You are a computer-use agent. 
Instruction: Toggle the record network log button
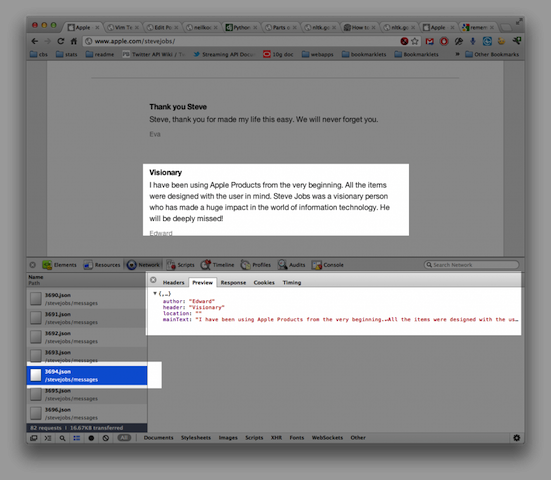(x=91, y=438)
